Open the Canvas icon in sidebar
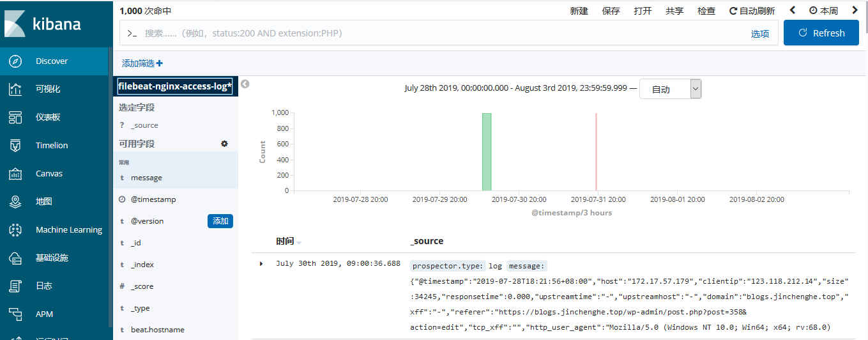 click(x=16, y=174)
